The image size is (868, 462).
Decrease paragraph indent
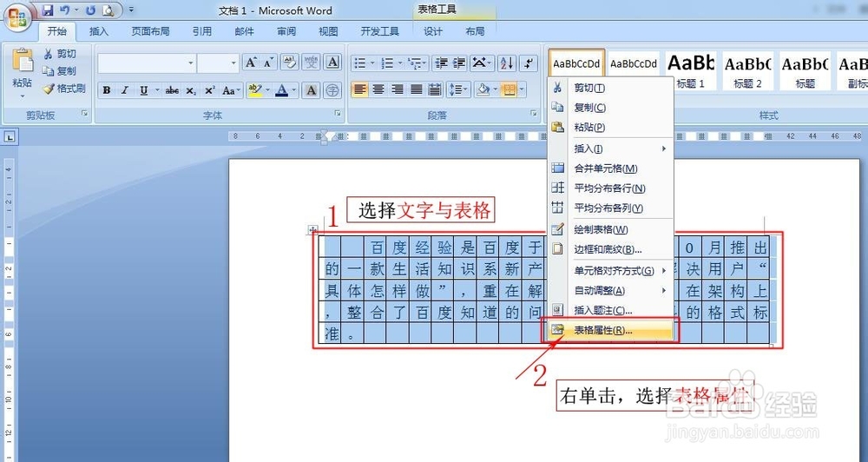[441, 63]
